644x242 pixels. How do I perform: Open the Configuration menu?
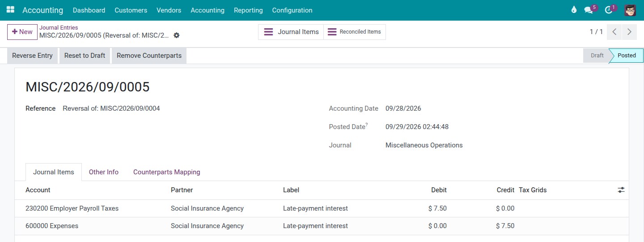click(292, 10)
